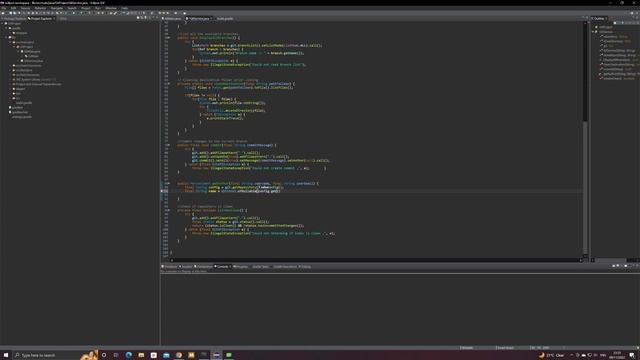The height and width of the screenshot is (360, 640).
Task: Click Collapse All in Project Explorer toolbar
Action: 138,18
